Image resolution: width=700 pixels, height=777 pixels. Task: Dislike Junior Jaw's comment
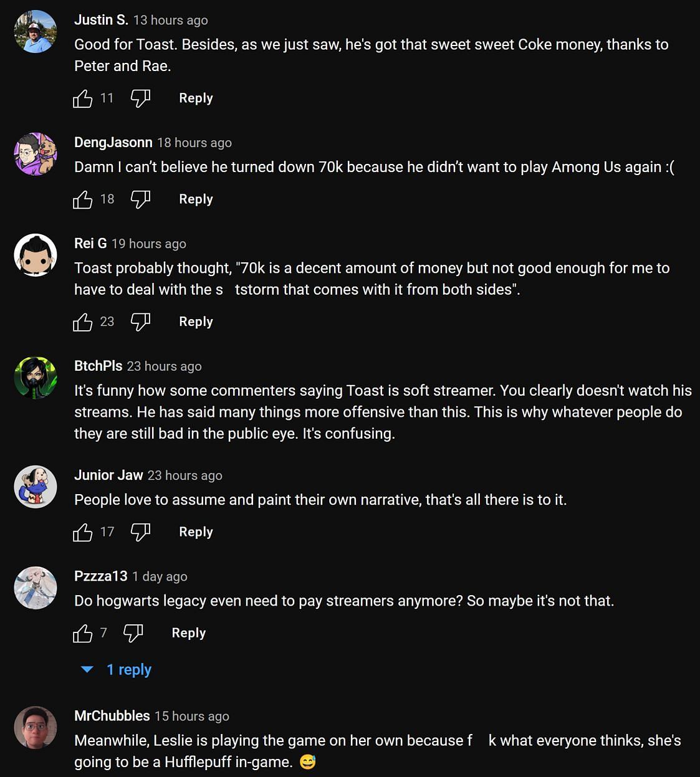coord(140,532)
